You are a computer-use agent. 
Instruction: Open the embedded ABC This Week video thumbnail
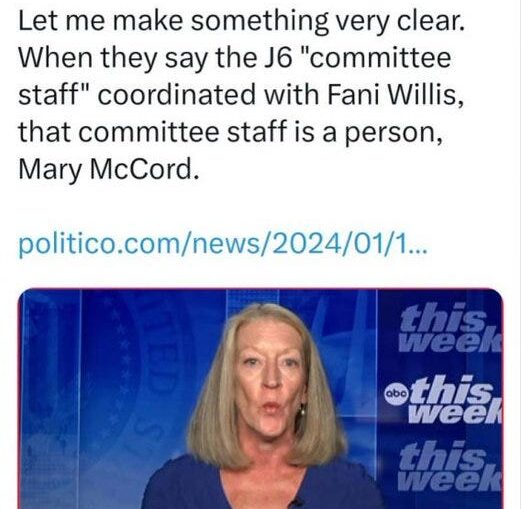(x=260, y=398)
